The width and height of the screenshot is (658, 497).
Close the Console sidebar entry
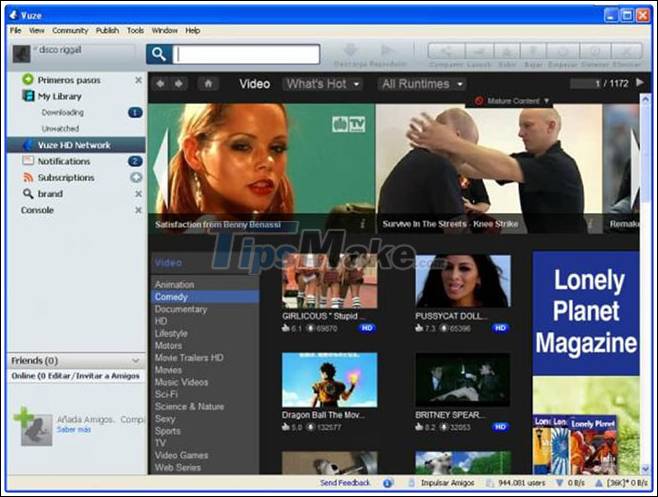pos(138,210)
